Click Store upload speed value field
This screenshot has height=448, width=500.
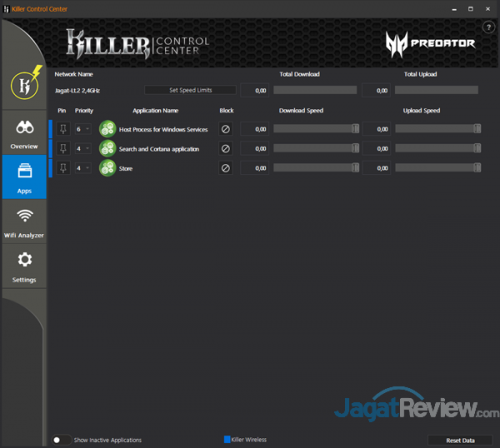point(377,168)
